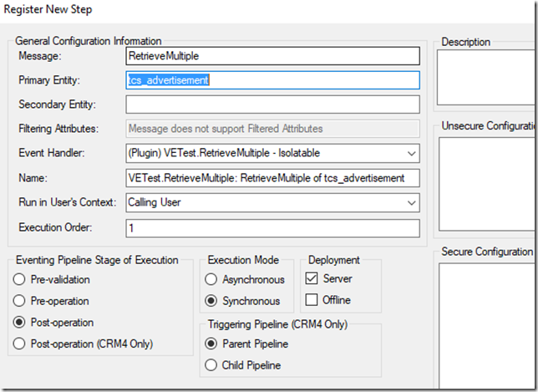Screen dimensions: 538x392
Task: Pick Post-operation (CRM4 Only) stage
Action: coord(20,344)
